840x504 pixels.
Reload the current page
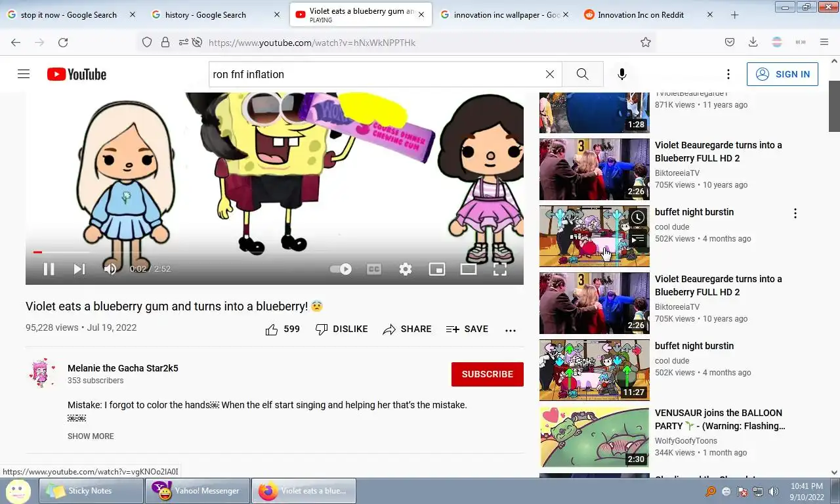click(x=63, y=43)
